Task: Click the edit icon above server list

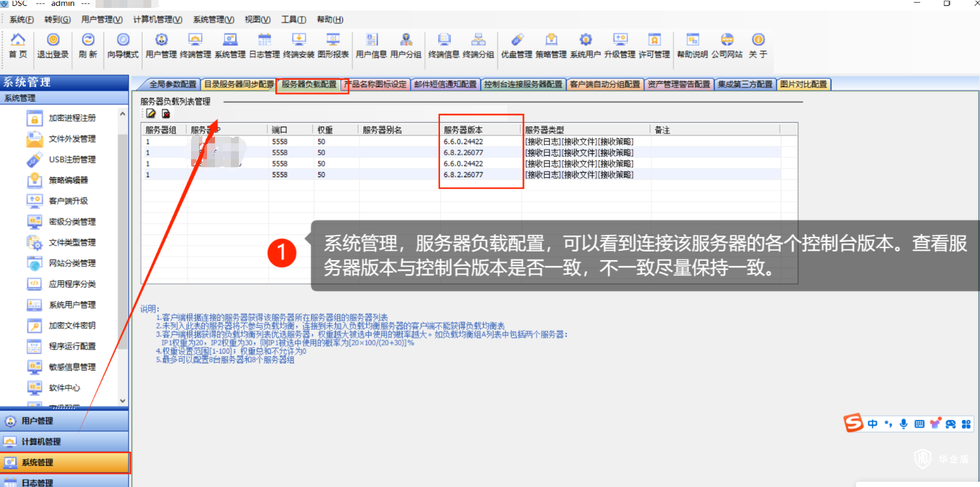Action: tap(151, 113)
